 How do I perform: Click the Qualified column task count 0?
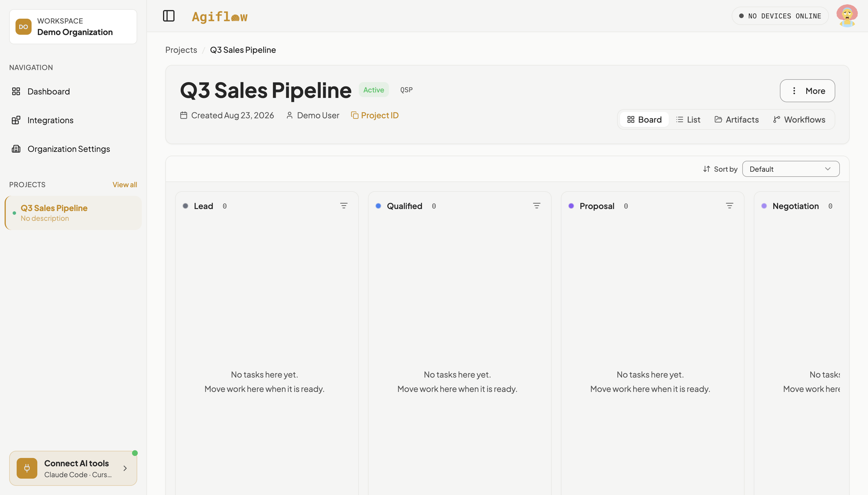[x=434, y=206]
